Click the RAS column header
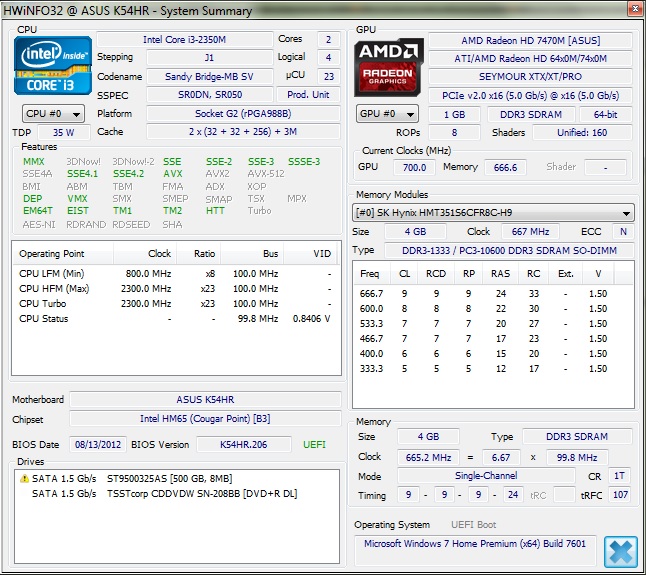This screenshot has width=646, height=575. pyautogui.click(x=501, y=274)
